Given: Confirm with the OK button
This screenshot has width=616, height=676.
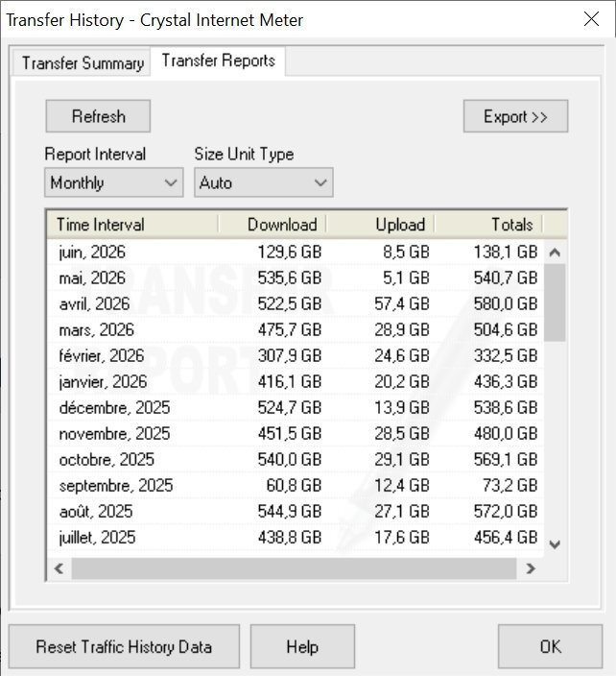Looking at the screenshot, I should (550, 646).
